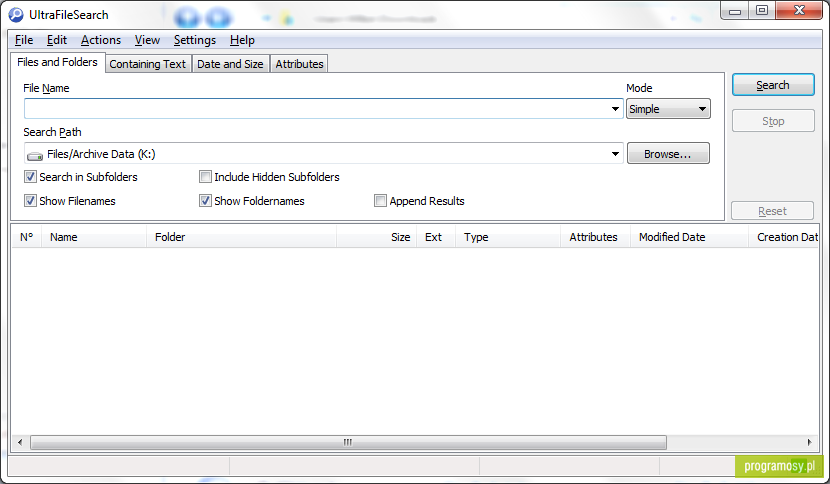Sort results by the N° column header
830x484 pixels.
(26, 237)
